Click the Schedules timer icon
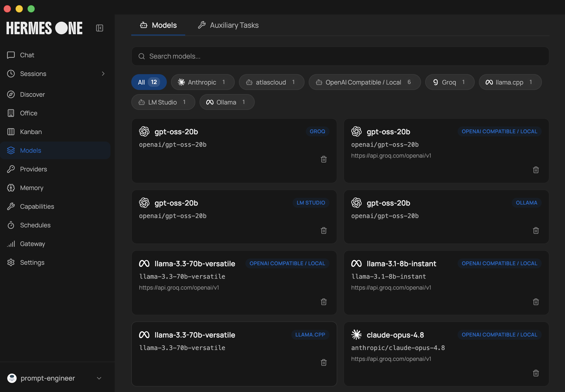The height and width of the screenshot is (392, 565). coord(11,225)
